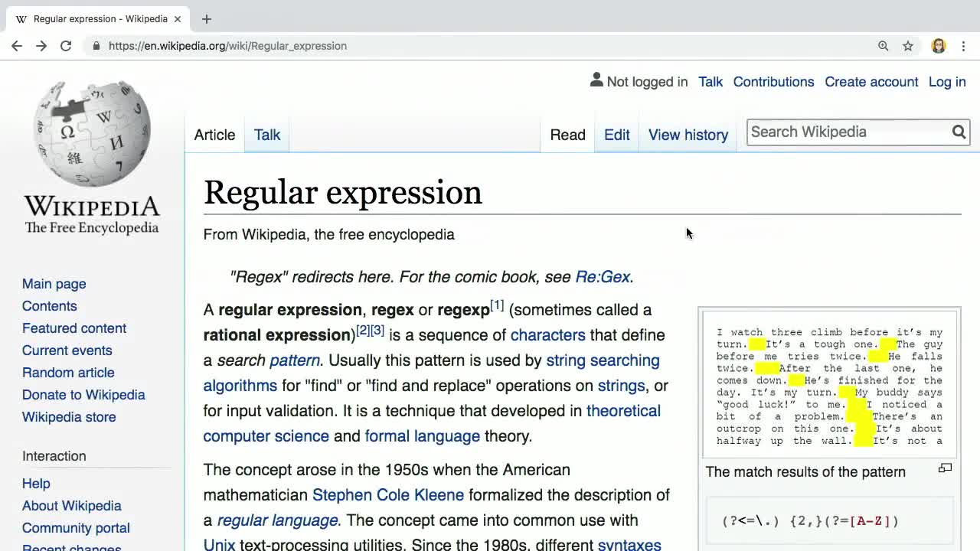Click the padlock icon in the address bar
This screenshot has height=551, width=980.
tap(96, 46)
